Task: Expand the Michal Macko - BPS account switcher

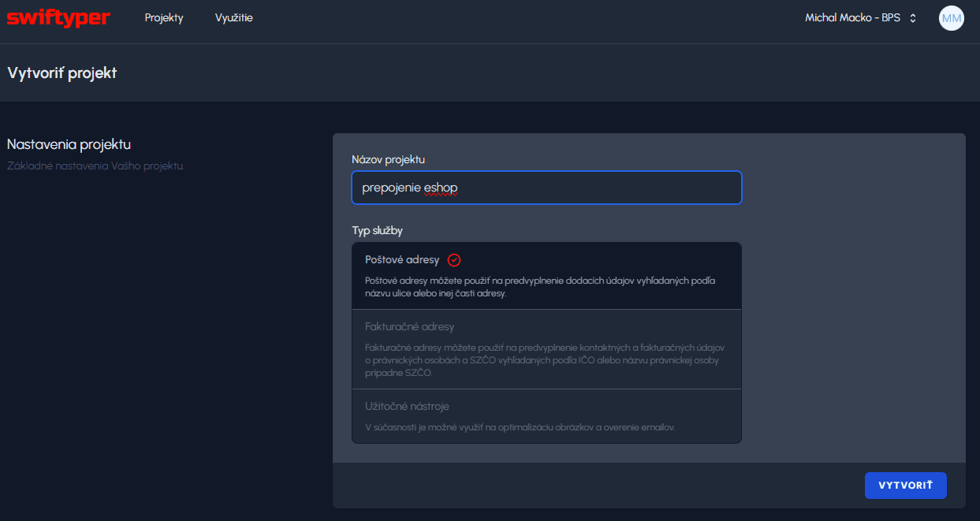Action: point(851,18)
